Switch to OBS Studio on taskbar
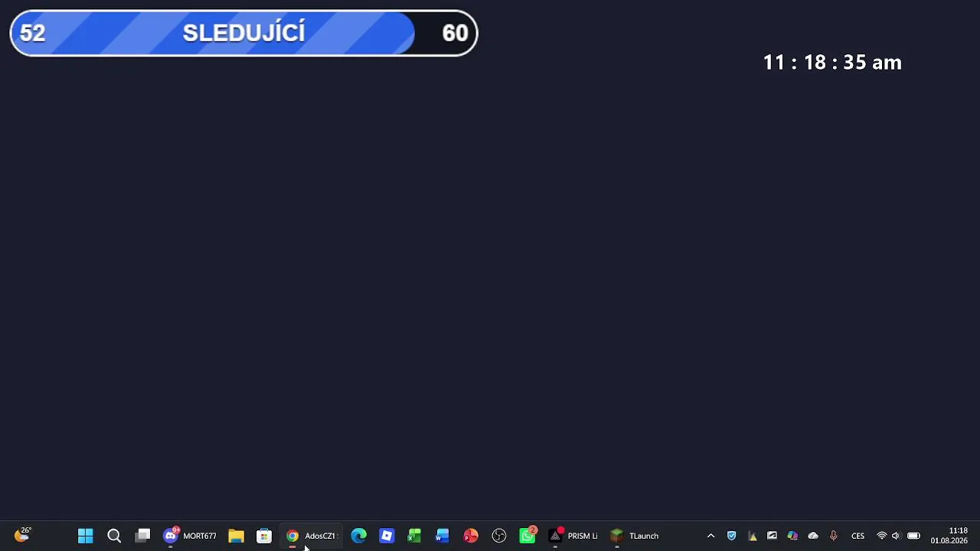Viewport: 980px width, 551px height. pyautogui.click(x=499, y=536)
